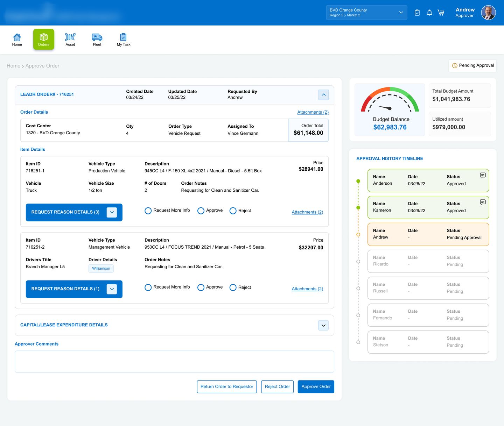Open comment icon on Anderson's approval
The width and height of the screenshot is (504, 426).
[483, 175]
